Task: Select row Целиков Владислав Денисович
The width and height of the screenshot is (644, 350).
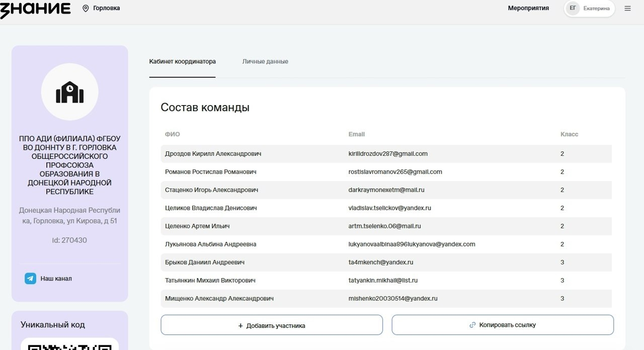Action: coord(386,208)
